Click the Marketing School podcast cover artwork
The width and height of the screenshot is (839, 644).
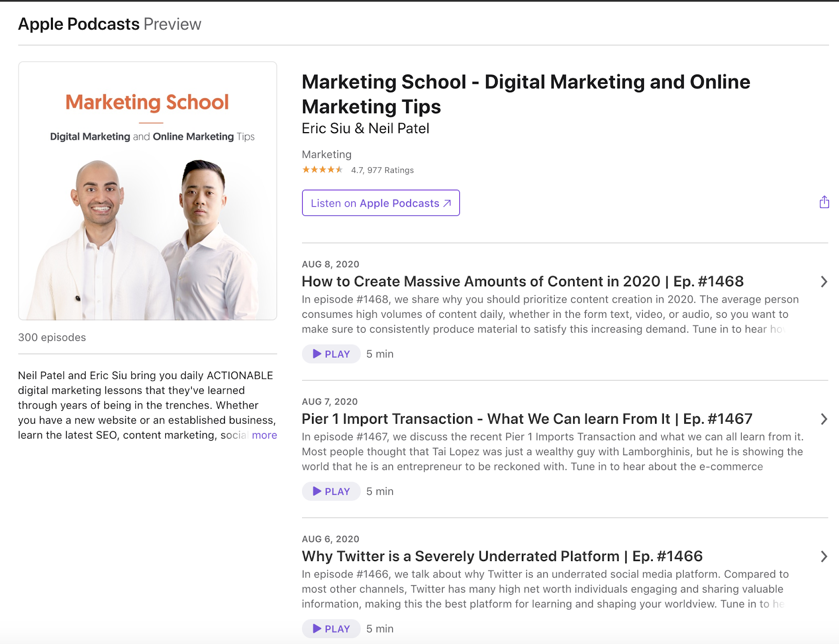point(148,191)
